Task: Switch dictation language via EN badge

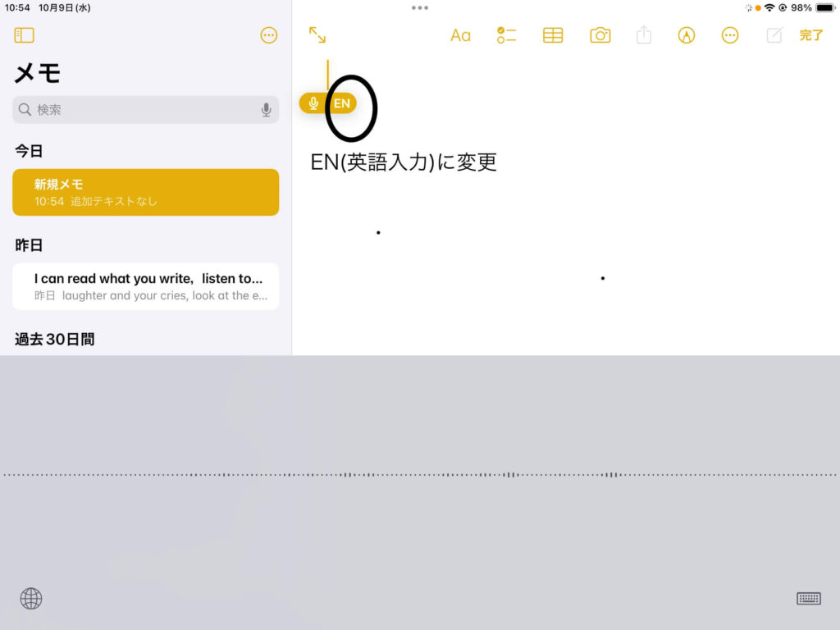Action: point(342,103)
